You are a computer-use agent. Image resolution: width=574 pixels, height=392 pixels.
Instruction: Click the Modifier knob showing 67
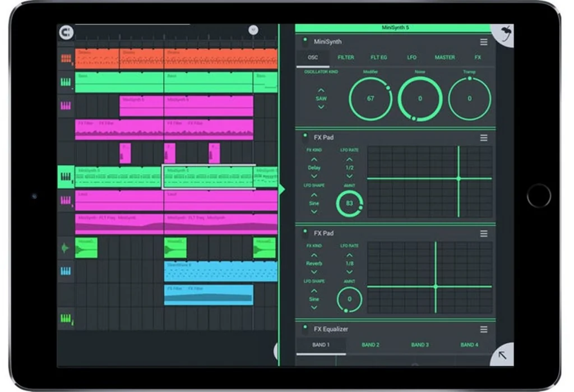(371, 99)
